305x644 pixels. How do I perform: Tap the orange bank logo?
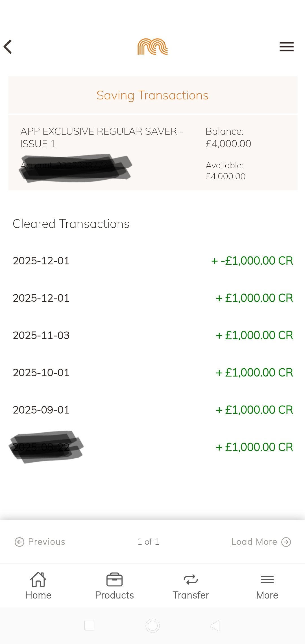152,47
